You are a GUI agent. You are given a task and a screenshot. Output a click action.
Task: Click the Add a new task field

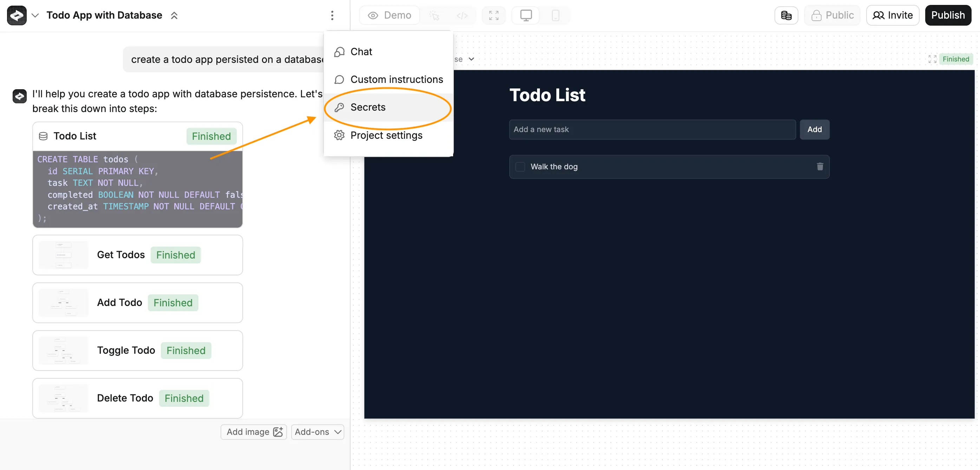click(x=652, y=129)
